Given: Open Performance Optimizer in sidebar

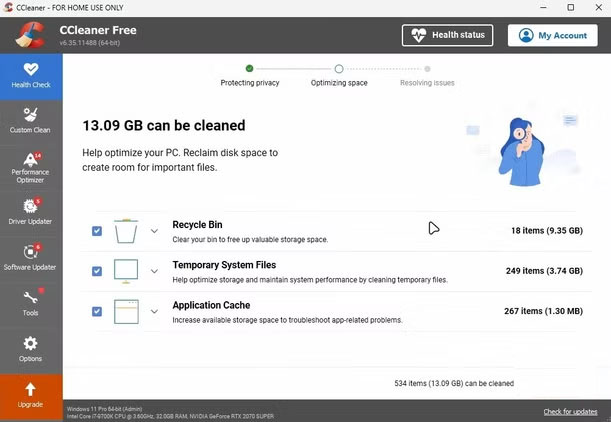Looking at the screenshot, I should tap(30, 168).
